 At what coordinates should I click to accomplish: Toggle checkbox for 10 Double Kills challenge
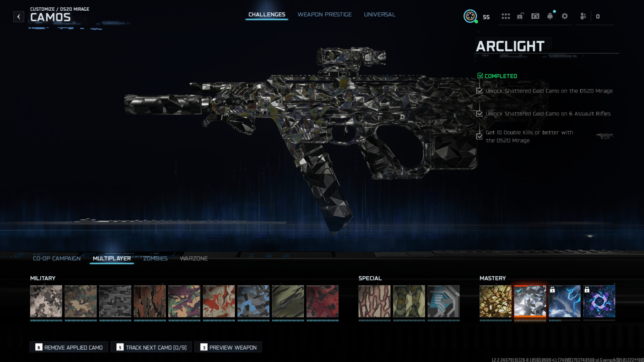click(x=480, y=136)
